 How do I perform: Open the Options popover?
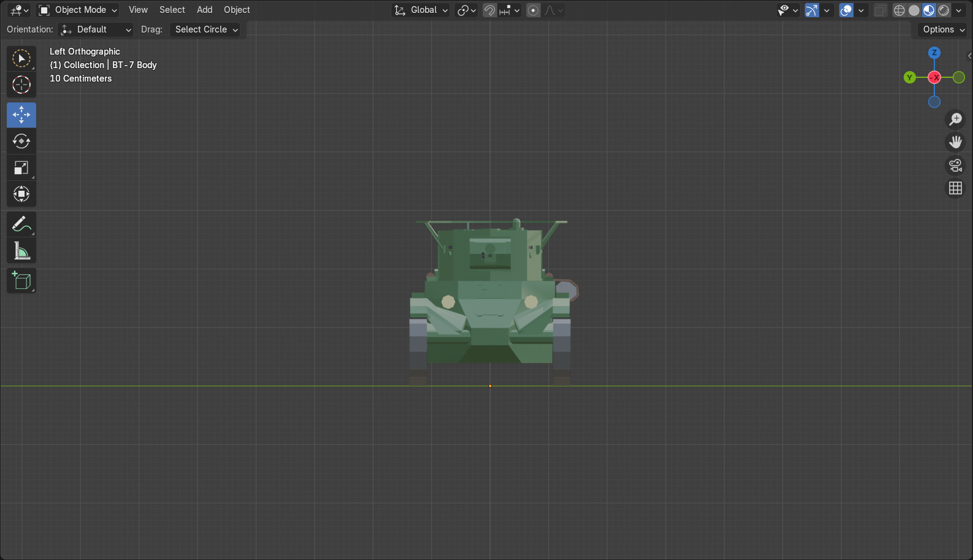tap(943, 29)
